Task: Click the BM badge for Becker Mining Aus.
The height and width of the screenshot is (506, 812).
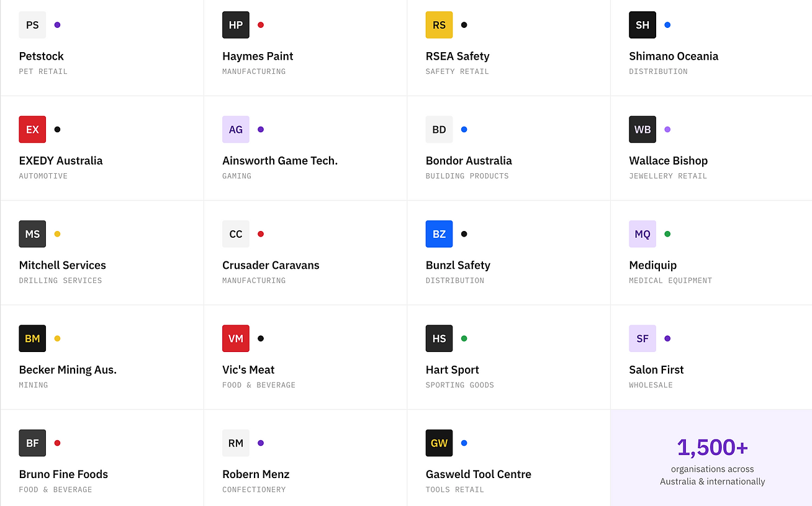Action: (x=32, y=338)
